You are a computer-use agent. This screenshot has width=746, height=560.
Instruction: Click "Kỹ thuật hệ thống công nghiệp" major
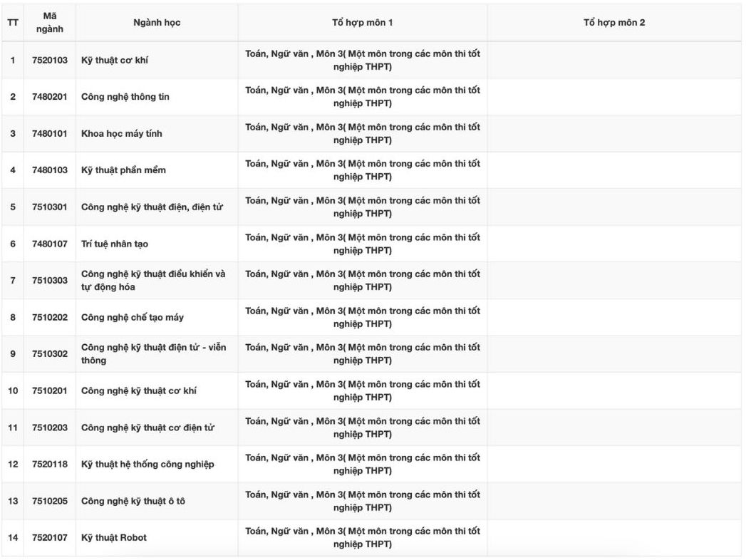tap(147, 465)
